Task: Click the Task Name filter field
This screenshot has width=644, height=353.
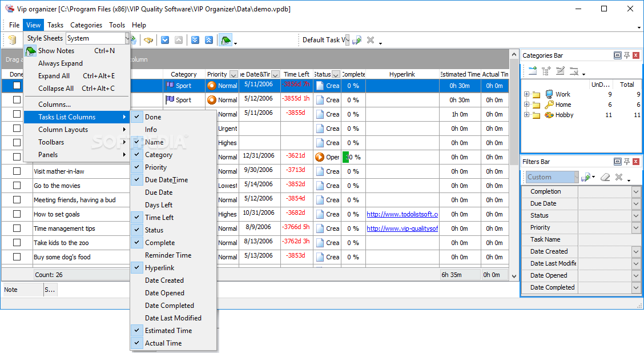Action: tap(609, 239)
